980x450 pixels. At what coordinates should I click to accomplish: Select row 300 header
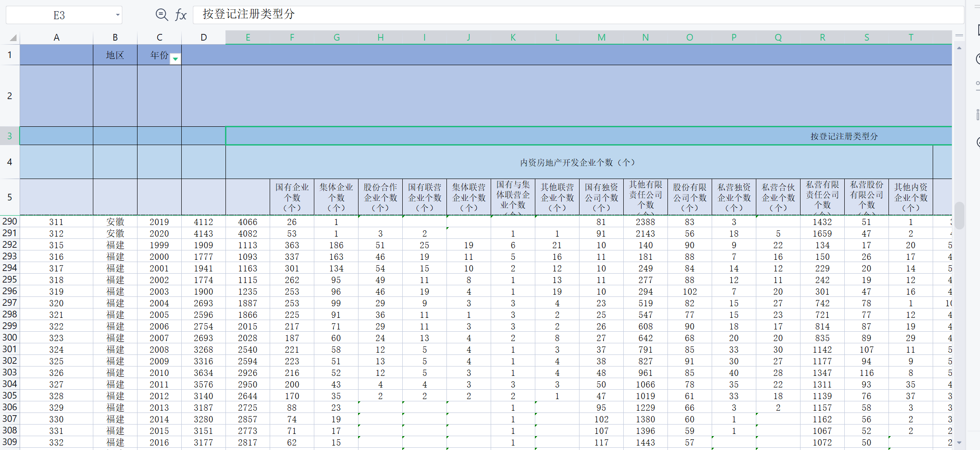tap(9, 338)
